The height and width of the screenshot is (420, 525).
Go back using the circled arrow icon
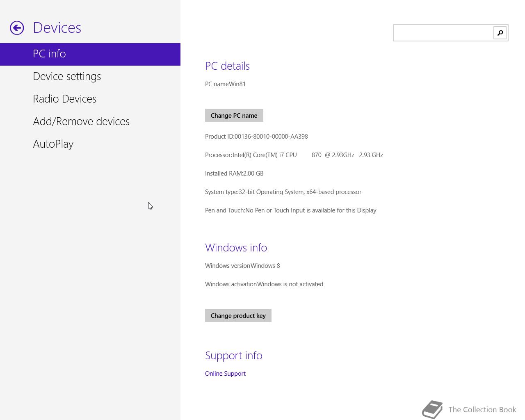pyautogui.click(x=17, y=28)
